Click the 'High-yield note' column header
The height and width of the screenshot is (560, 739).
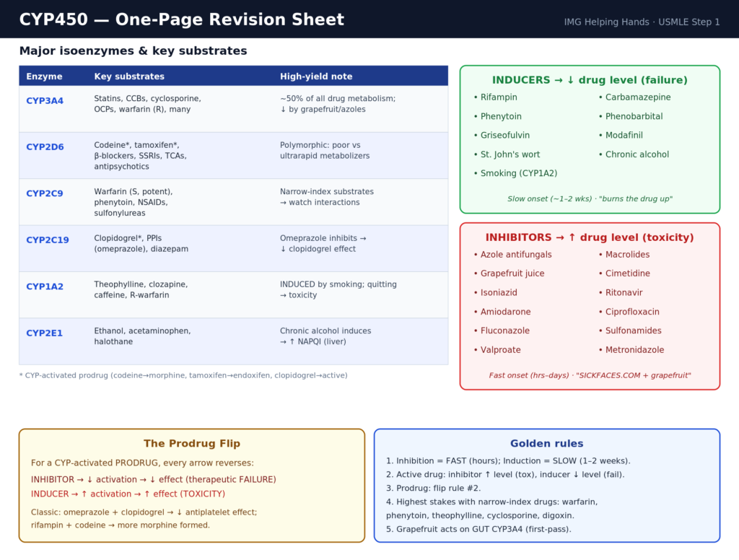(x=316, y=76)
